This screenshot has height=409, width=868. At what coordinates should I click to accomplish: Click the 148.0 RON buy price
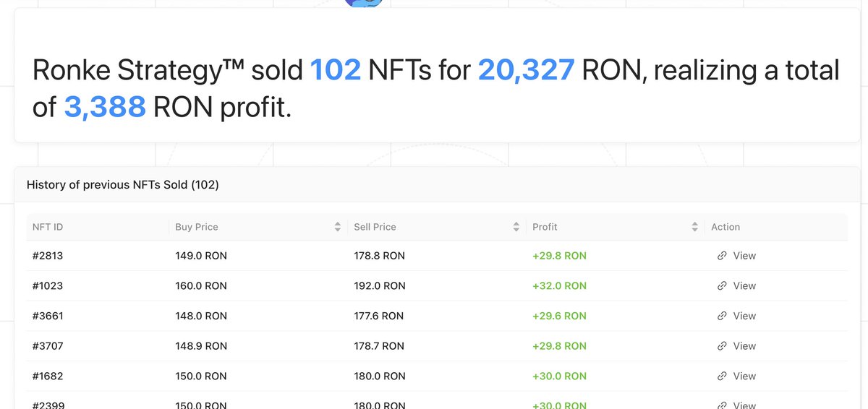pyautogui.click(x=201, y=316)
